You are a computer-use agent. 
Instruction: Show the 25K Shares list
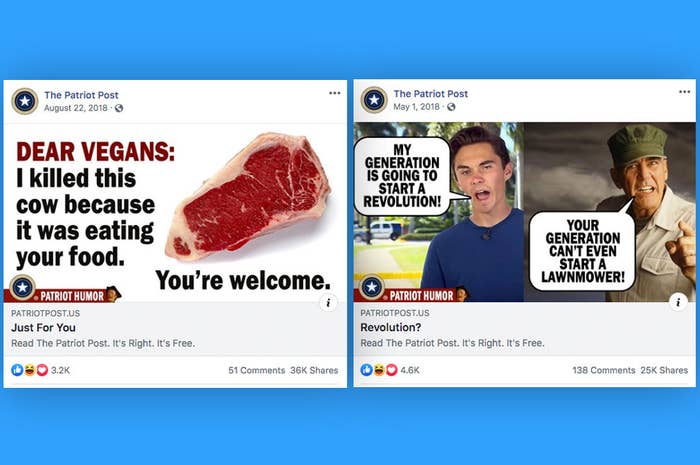(664, 370)
